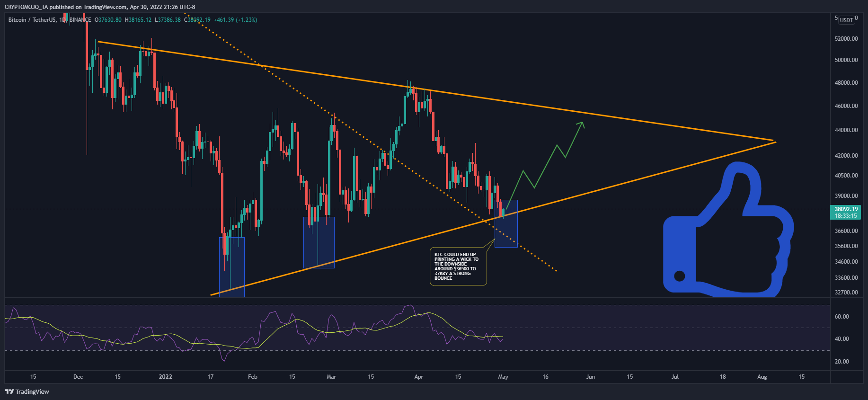Click the change value +461.39 (+1.23%)
The width and height of the screenshot is (868, 400).
235,20
